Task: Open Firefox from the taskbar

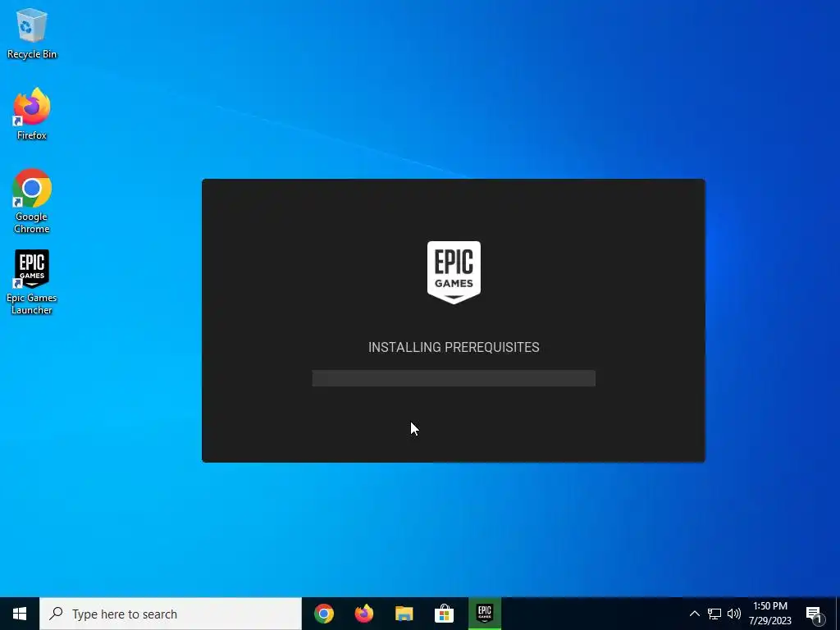Action: click(x=364, y=614)
